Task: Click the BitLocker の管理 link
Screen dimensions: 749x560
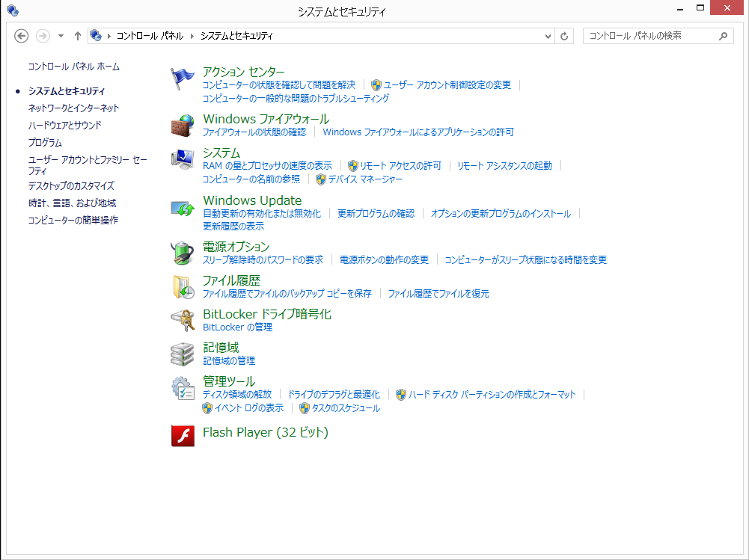Action: tap(237, 327)
